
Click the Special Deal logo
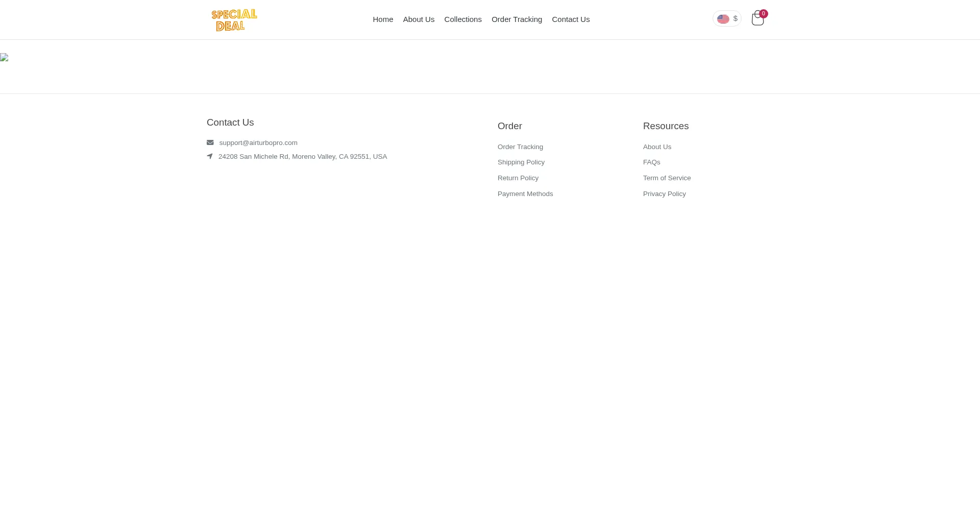[234, 20]
